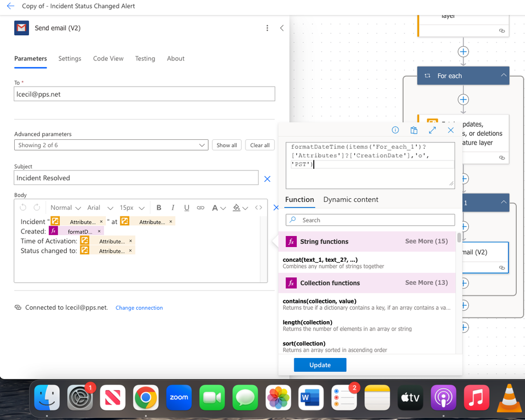Open the font color dropdown
Screen dimensions: 525x420
coord(219,208)
